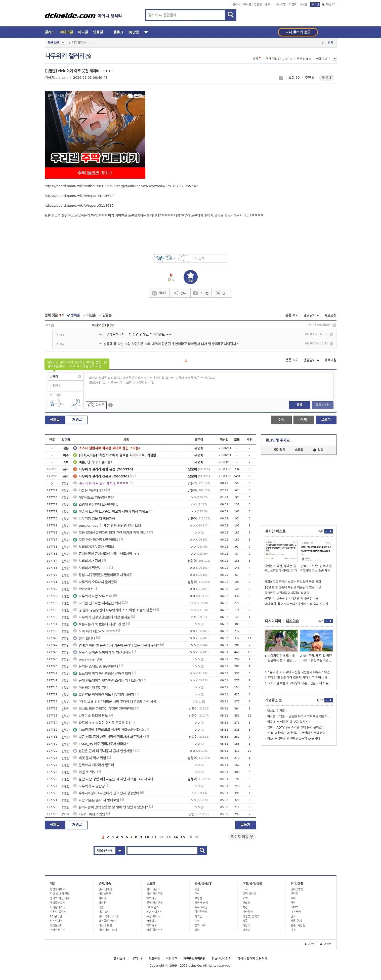Click the 글쓰기 button beside 삭제
This screenshot has width=381, height=980.
pos(326,420)
